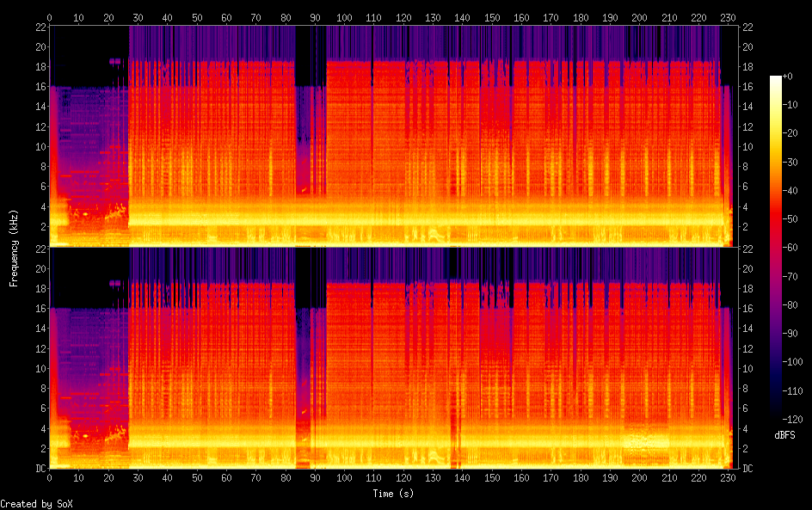Click "16" on the upper channel's left axis
This screenshot has height=510, width=812.
point(41,87)
